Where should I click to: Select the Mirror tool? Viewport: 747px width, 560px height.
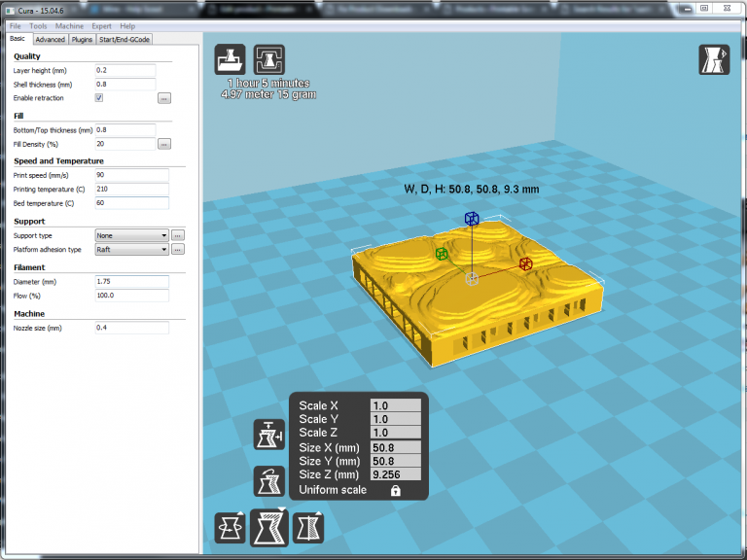tap(308, 529)
